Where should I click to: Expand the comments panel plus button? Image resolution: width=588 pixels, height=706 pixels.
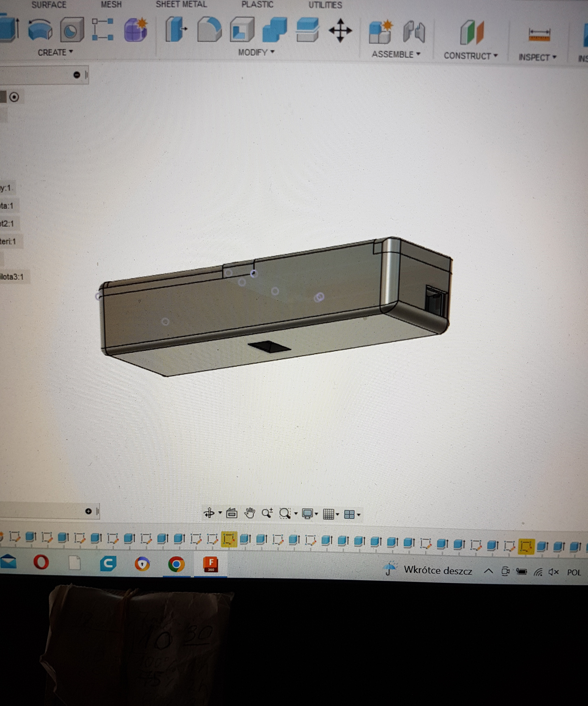[88, 511]
